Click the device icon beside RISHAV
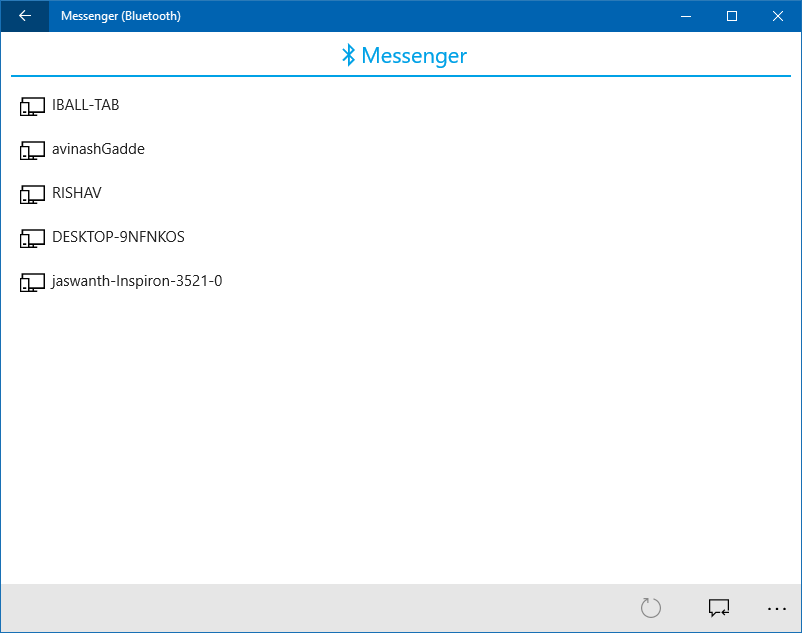This screenshot has width=802, height=633. [x=32, y=193]
